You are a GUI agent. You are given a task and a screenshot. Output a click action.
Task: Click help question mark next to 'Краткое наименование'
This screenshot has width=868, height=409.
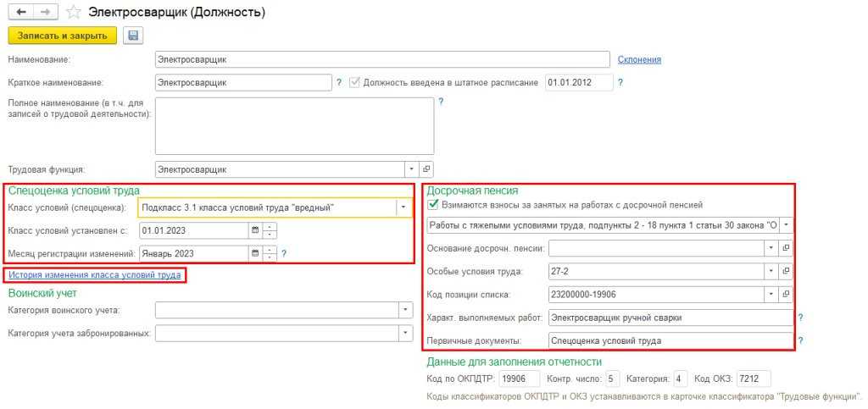click(339, 82)
